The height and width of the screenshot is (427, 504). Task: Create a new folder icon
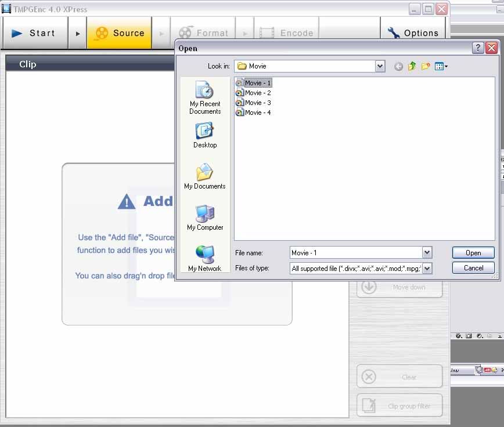click(426, 66)
